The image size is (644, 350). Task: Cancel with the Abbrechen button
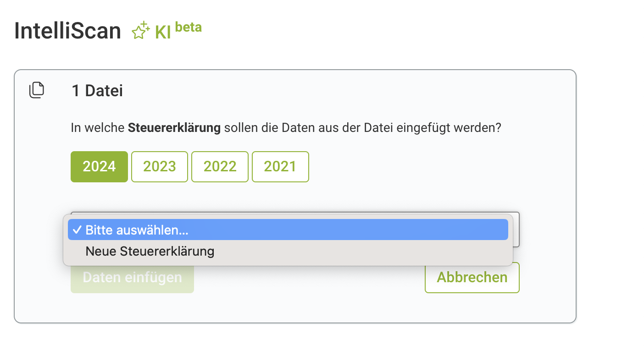(x=472, y=278)
